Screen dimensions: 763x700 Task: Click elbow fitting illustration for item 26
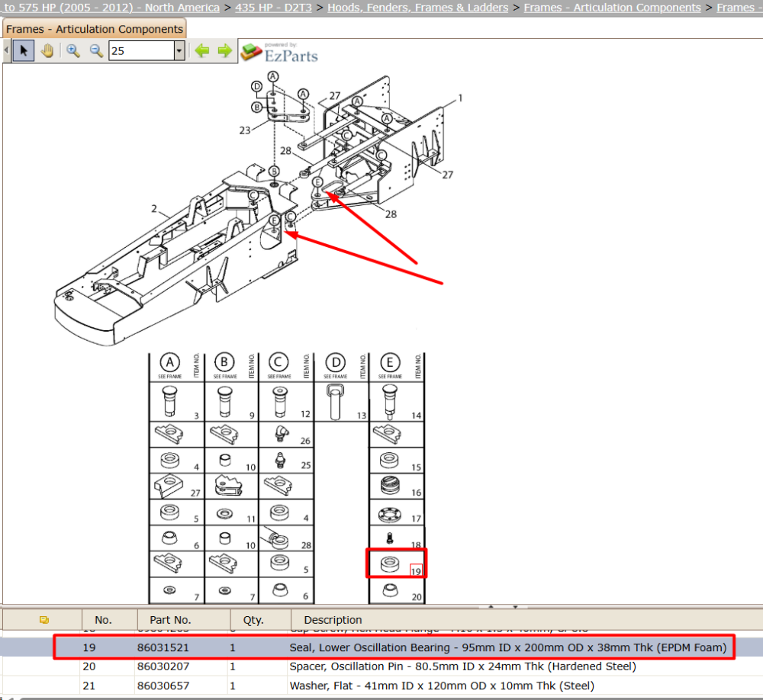[x=282, y=433]
